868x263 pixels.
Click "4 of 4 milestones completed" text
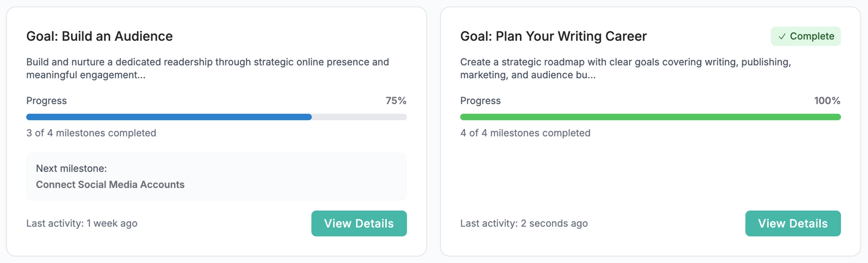(525, 133)
